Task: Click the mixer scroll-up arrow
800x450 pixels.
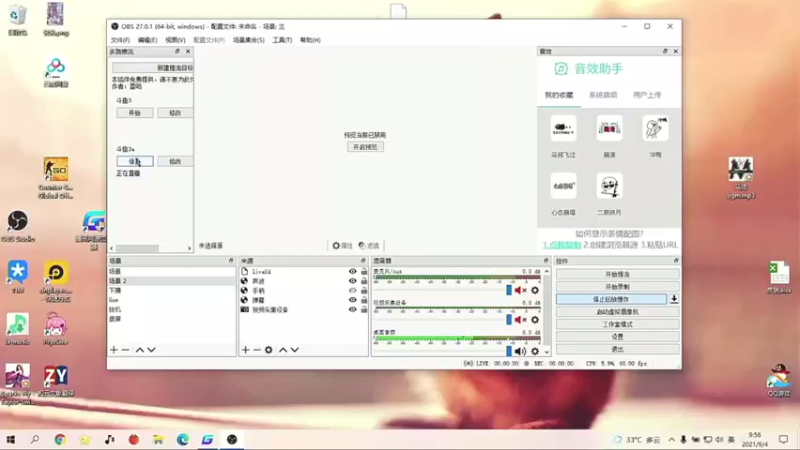Action: (546, 271)
